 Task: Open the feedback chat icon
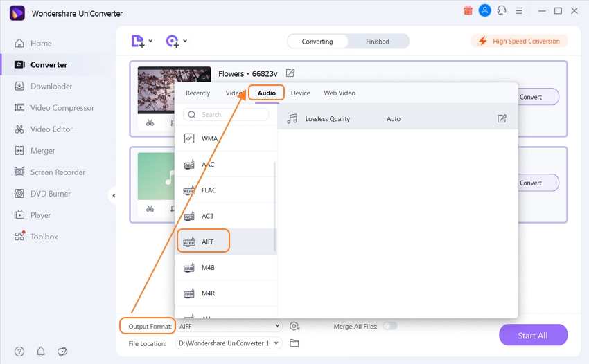pos(62,352)
